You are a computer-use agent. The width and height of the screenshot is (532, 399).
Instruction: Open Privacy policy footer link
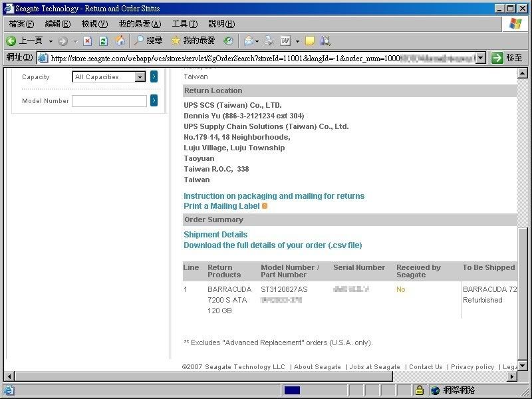point(472,367)
